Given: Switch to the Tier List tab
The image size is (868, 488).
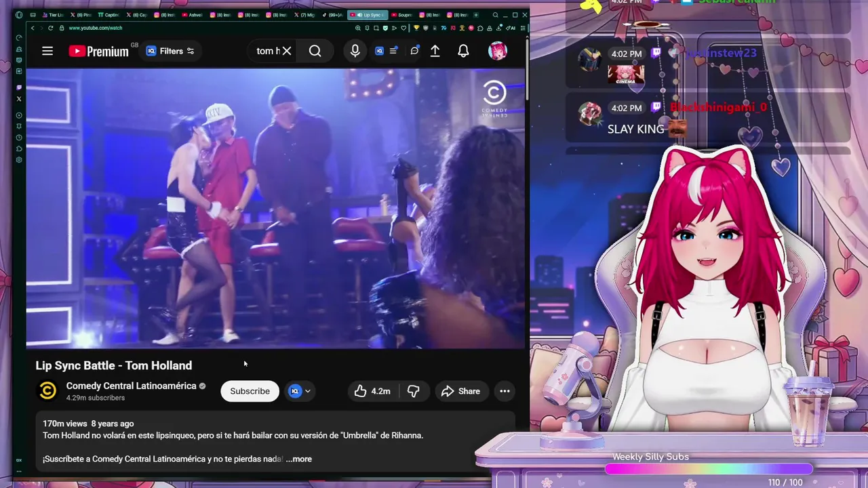Looking at the screenshot, I should [x=52, y=15].
